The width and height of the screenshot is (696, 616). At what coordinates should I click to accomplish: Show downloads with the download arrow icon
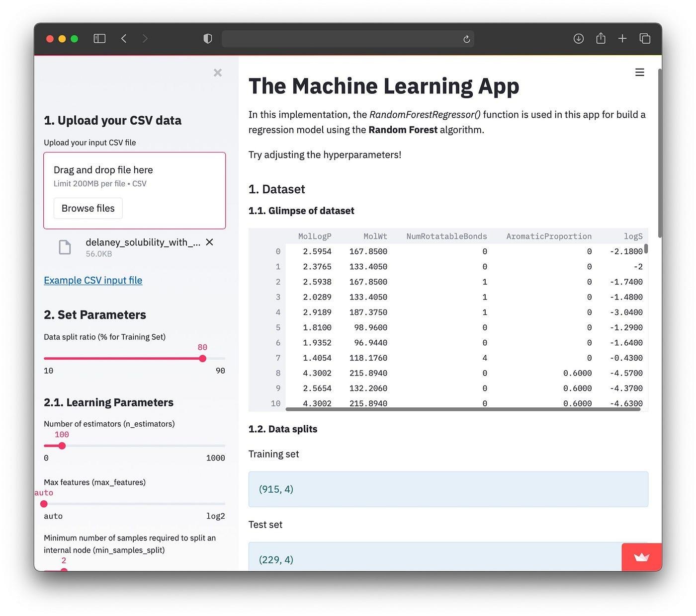pyautogui.click(x=578, y=38)
